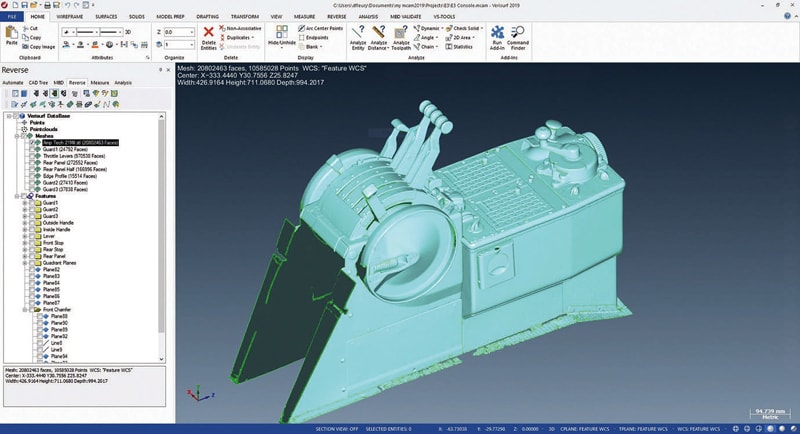Click the last green icon in Reverse toolbar bottom row
Screen dimensions: 800x434
click(116, 104)
